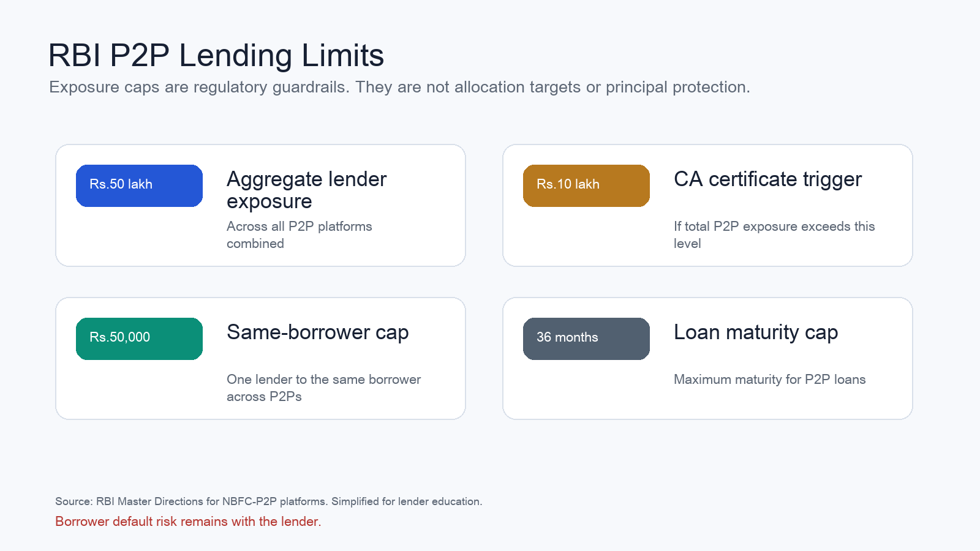Image resolution: width=980 pixels, height=551 pixels.
Task: Select the Loan maturity cap heading
Action: (756, 332)
